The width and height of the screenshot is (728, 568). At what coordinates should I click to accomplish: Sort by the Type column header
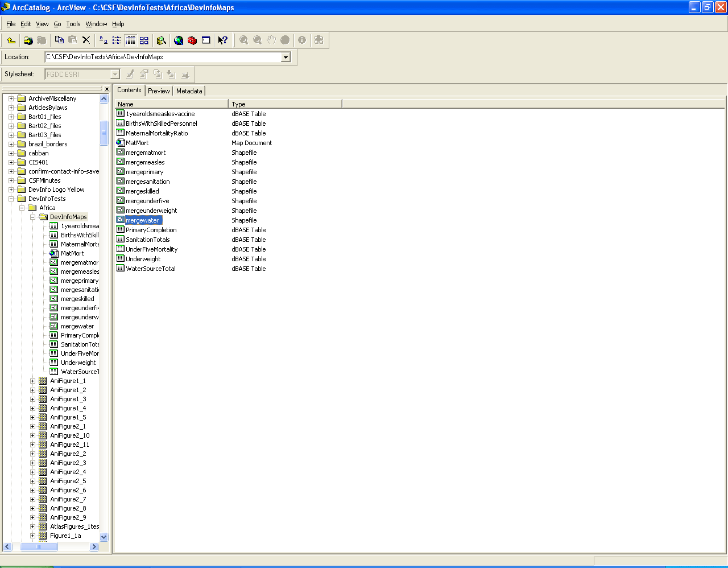pyautogui.click(x=285, y=104)
